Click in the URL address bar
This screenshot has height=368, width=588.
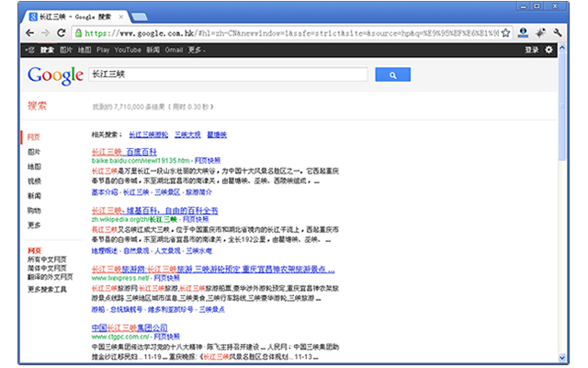(292, 33)
